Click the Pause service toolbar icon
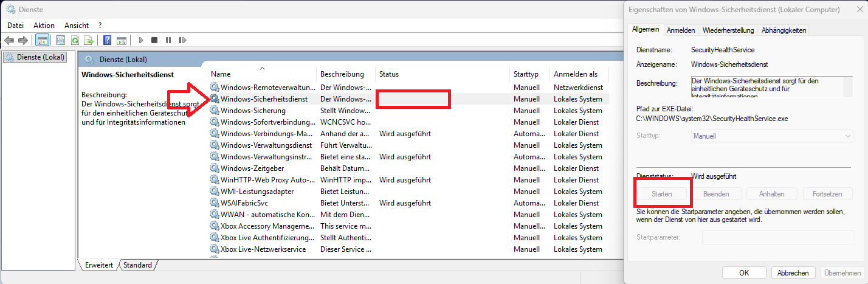Screen dimensions: 868x284 168,40
